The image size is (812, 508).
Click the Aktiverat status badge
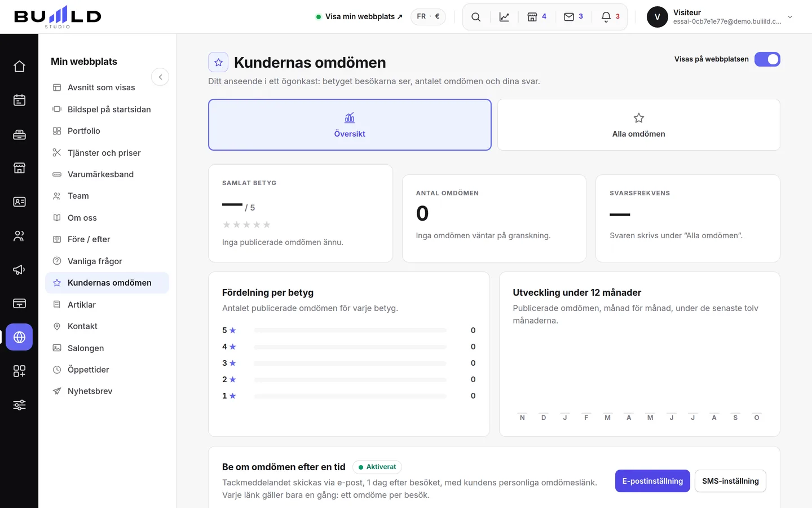[377, 467]
